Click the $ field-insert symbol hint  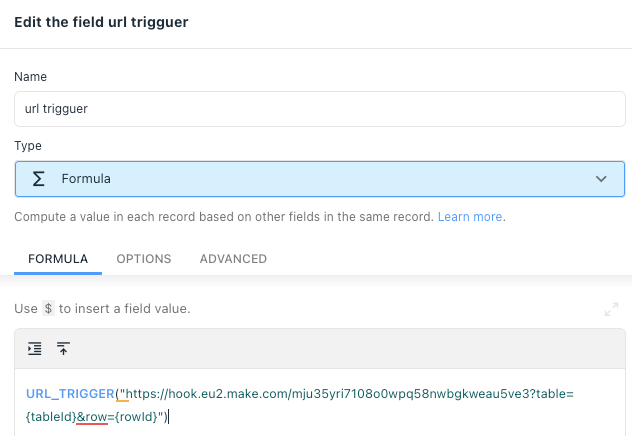[48, 309]
